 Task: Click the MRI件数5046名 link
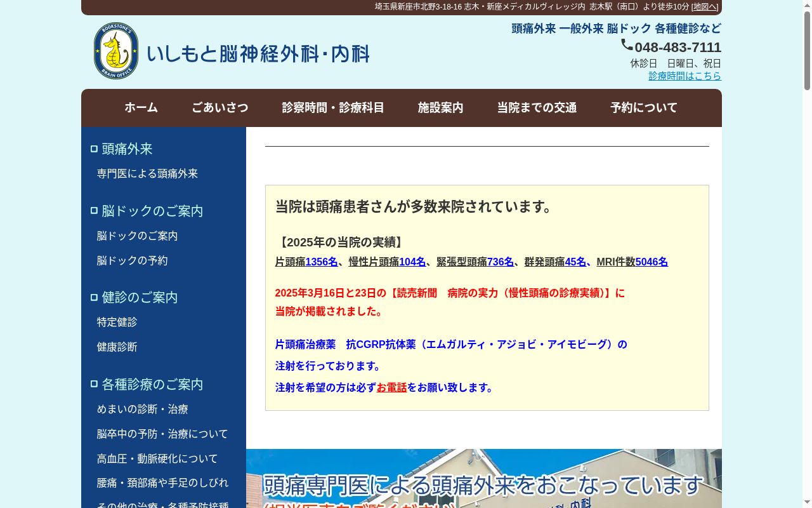click(x=632, y=262)
